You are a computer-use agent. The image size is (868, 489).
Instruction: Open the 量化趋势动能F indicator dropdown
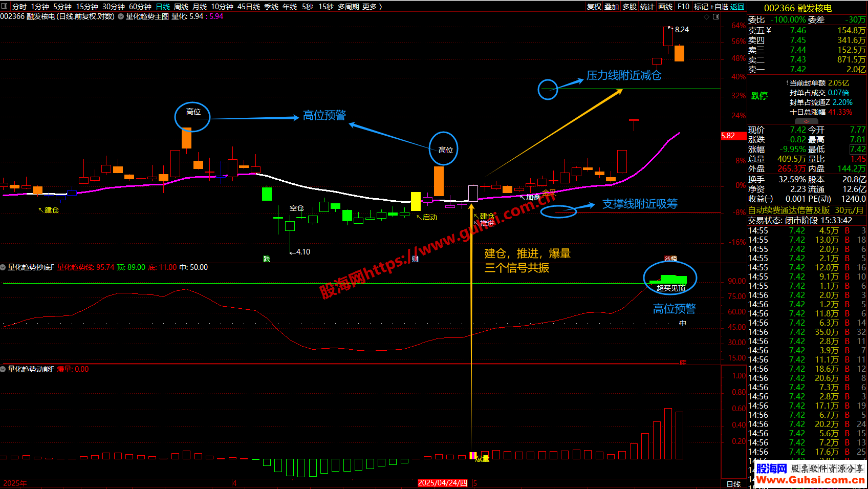pos(3,369)
